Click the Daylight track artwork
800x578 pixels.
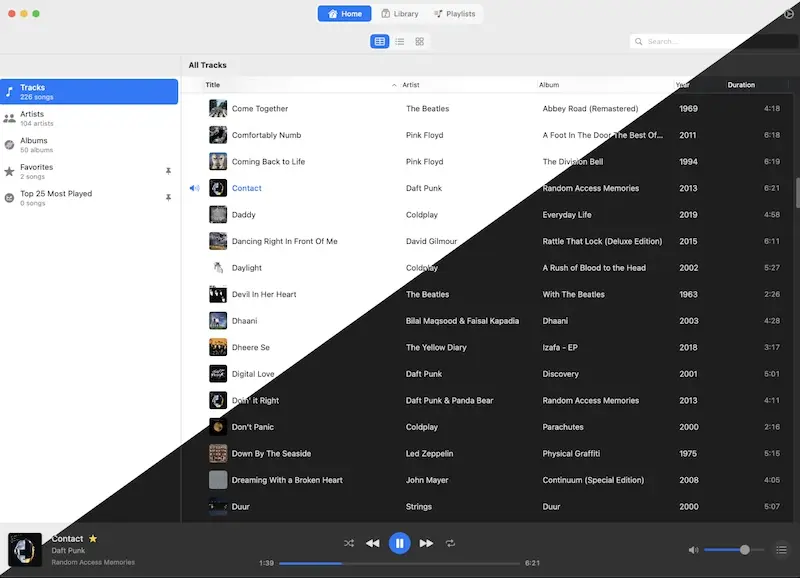point(218,268)
